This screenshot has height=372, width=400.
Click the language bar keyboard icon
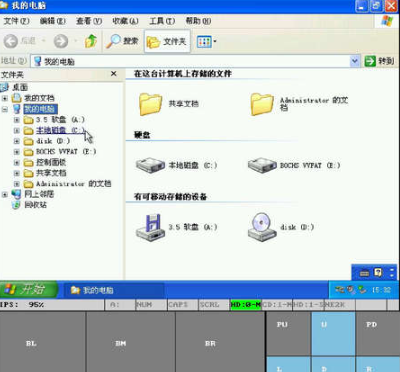click(365, 273)
